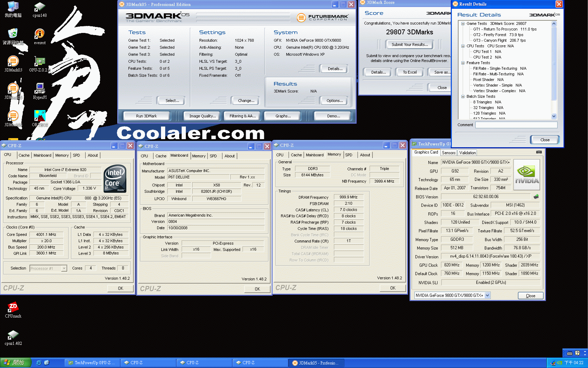Open the 我的電腦 desktop icon
Screen dimensions: 588x368
tap(13, 9)
